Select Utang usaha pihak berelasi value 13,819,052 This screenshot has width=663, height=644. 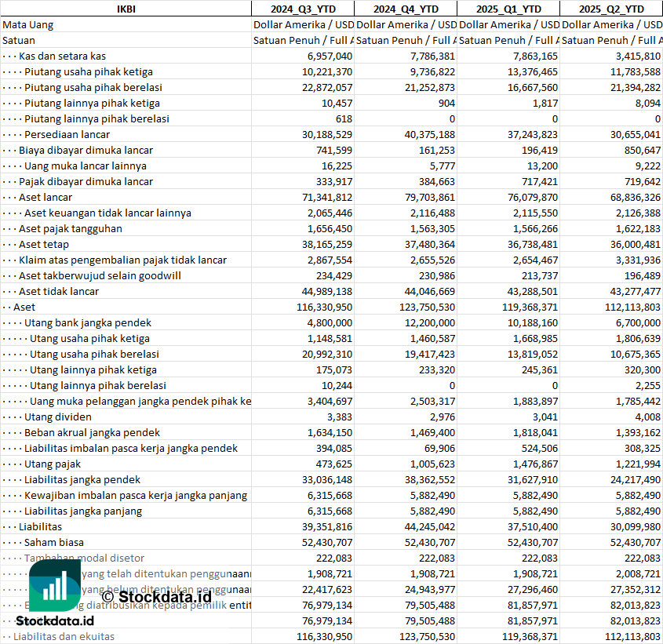pyautogui.click(x=532, y=354)
